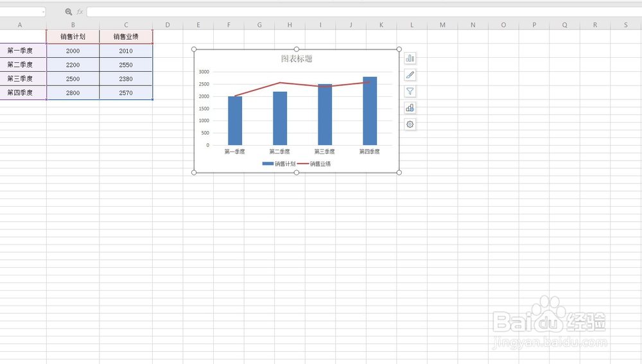The width and height of the screenshot is (642, 364).
Task: Open the quick chart type icon
Action: tap(410, 108)
